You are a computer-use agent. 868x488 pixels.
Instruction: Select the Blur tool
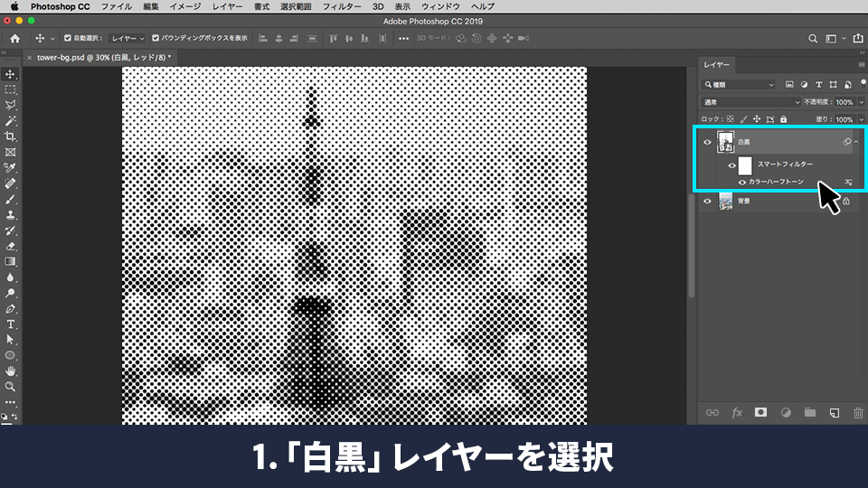(10, 277)
